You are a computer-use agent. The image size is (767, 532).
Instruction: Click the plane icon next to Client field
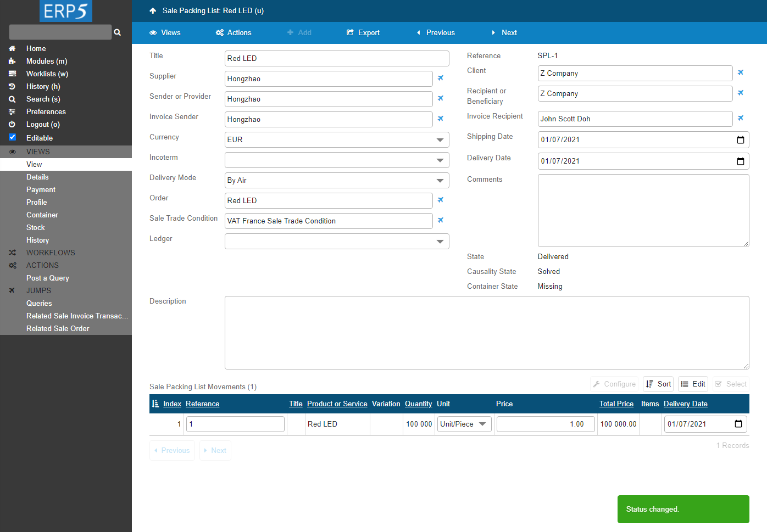coord(741,72)
